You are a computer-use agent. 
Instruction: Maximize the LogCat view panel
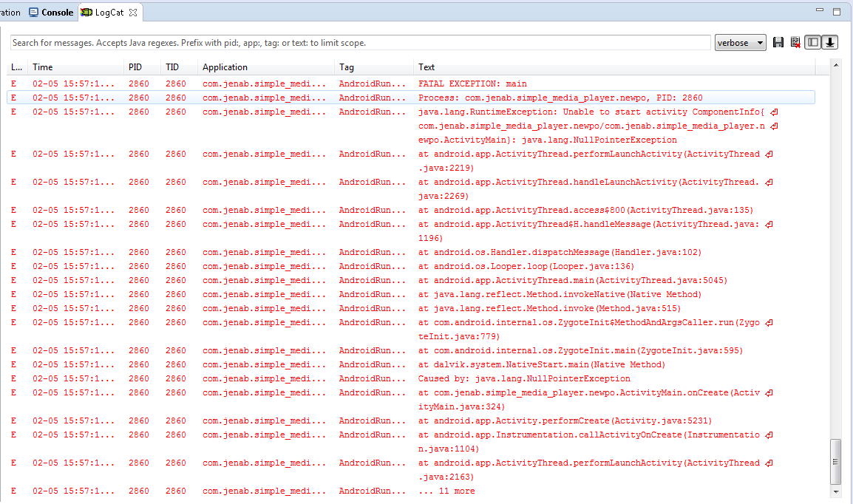coord(837,11)
